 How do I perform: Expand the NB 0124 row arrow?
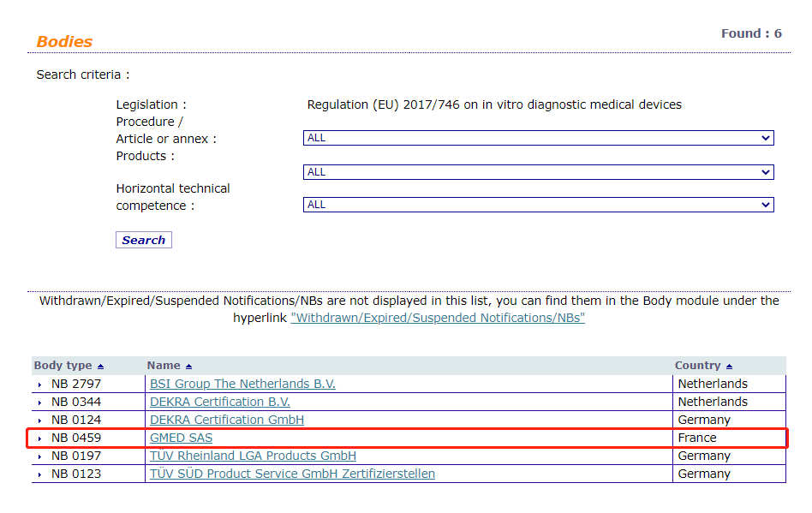[40, 421]
